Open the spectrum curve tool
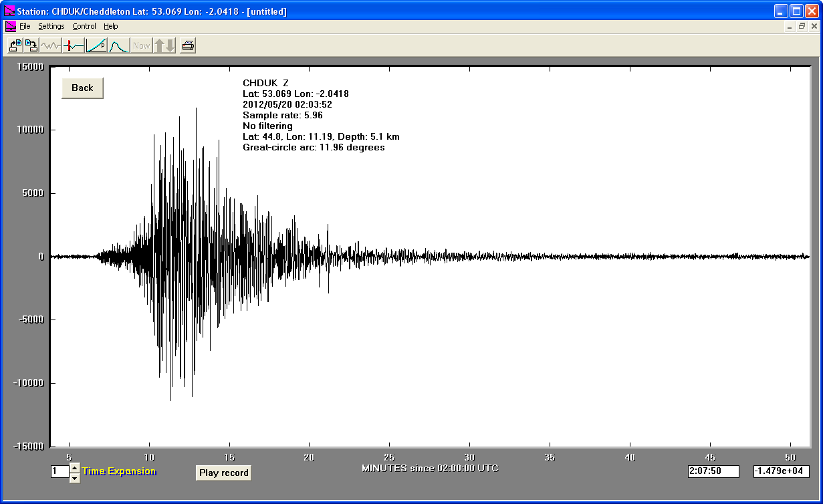The image size is (823, 504). [x=118, y=45]
